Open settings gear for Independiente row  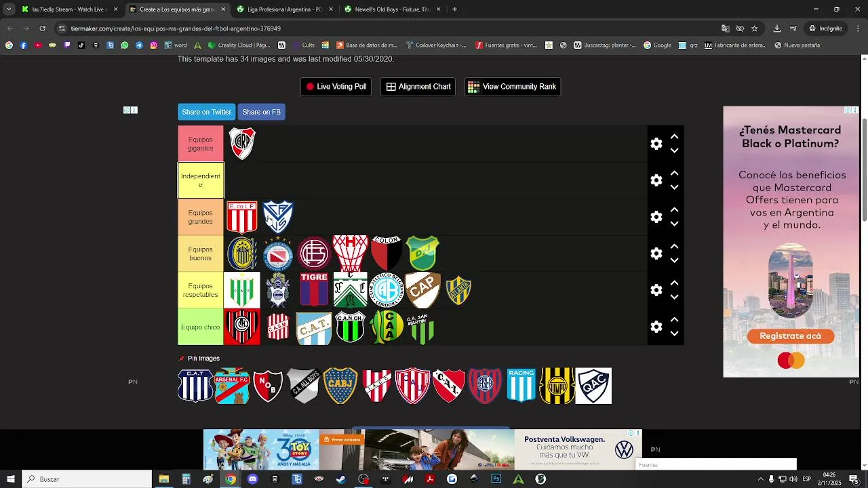(656, 180)
